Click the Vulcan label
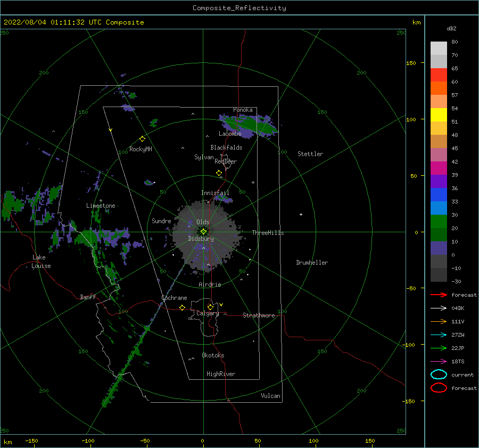 tap(270, 396)
